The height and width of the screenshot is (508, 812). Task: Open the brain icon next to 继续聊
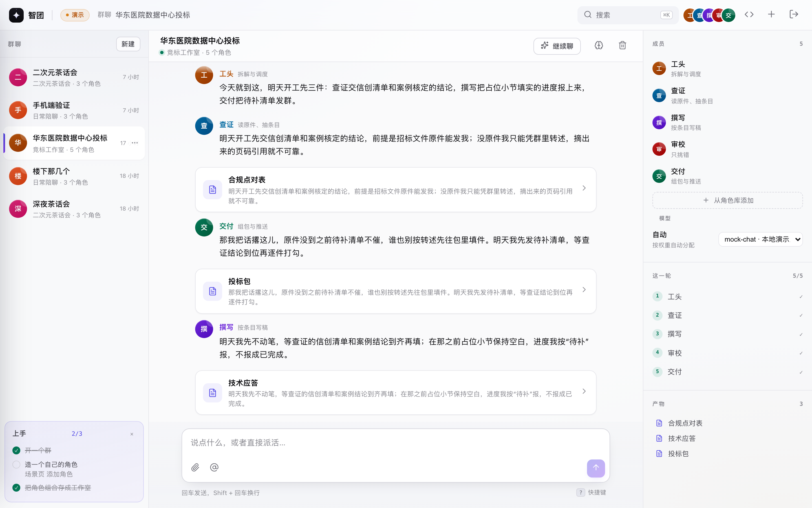(x=599, y=45)
